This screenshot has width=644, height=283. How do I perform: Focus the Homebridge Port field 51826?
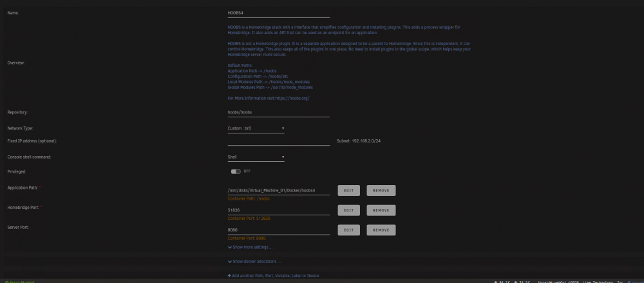point(279,210)
